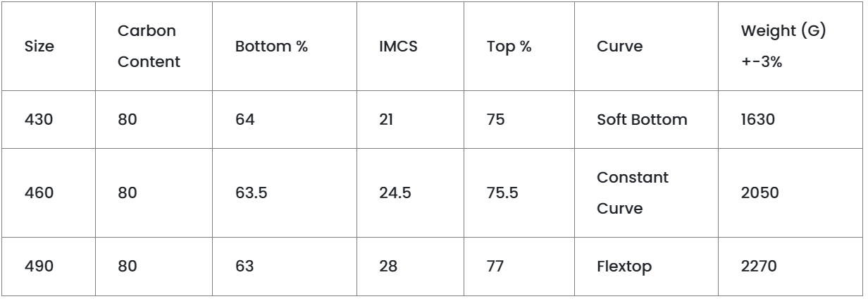Click the 460 size cell
The width and height of the screenshot is (868, 299).
click(x=39, y=193)
